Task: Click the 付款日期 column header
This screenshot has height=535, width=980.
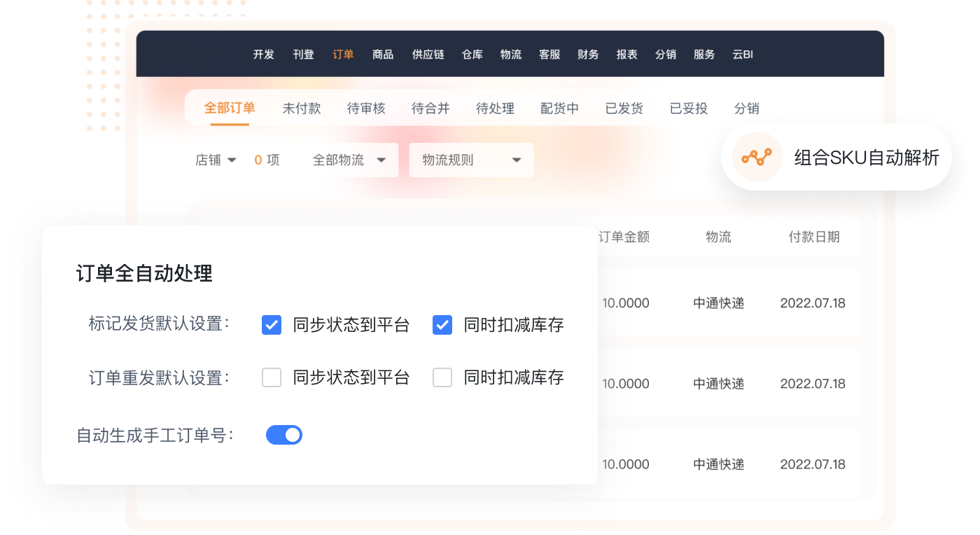Action: tap(813, 237)
